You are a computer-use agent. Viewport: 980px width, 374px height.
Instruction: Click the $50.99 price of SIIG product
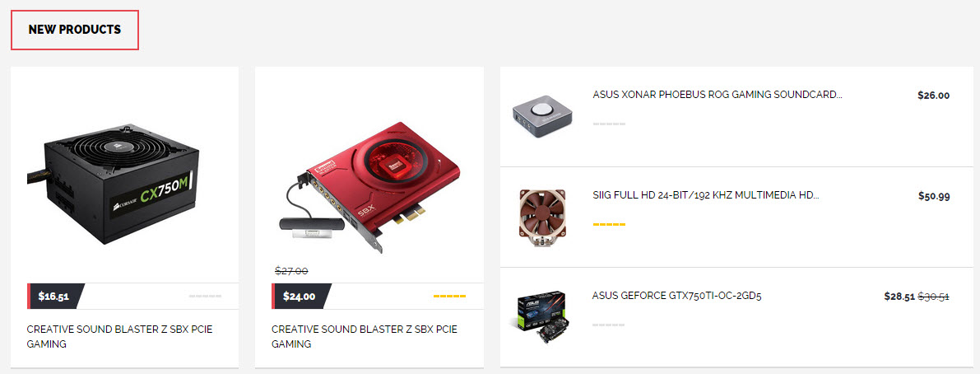click(x=934, y=196)
